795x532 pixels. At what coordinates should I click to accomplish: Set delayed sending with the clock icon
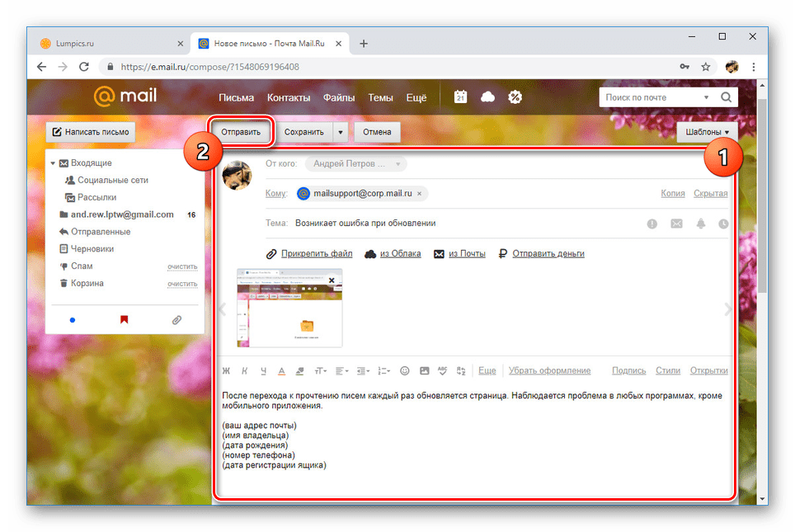click(724, 224)
